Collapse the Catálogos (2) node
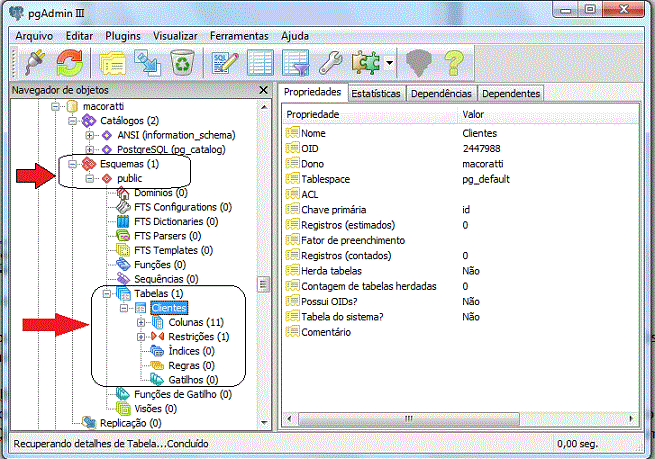The width and height of the screenshot is (655, 459). click(72, 121)
